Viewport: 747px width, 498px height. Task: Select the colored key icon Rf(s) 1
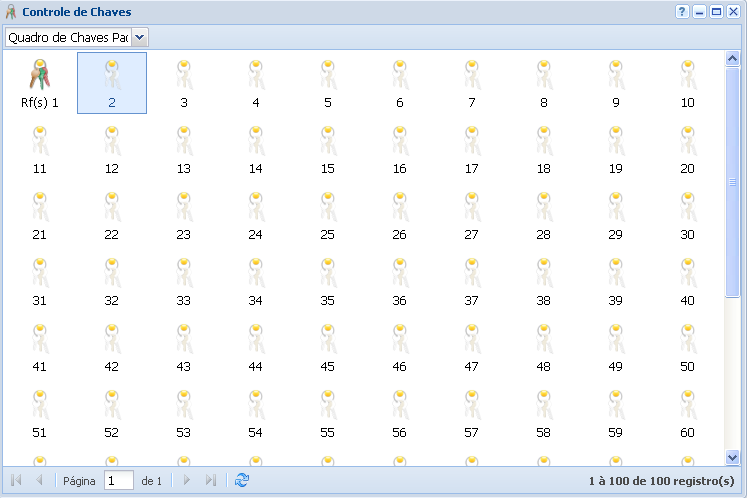40,76
